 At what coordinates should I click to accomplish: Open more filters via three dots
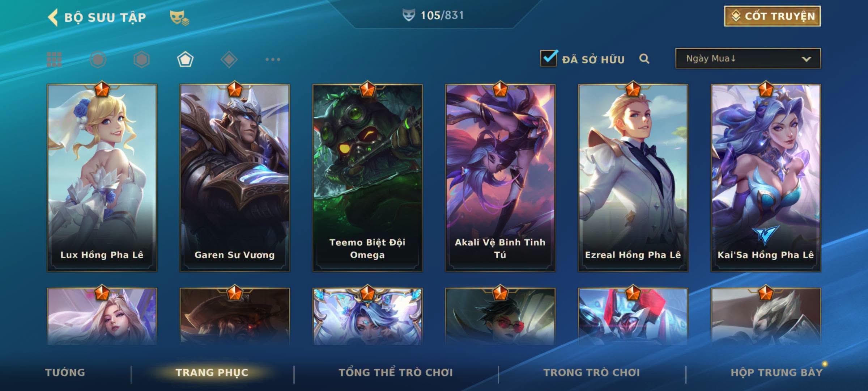tap(273, 59)
